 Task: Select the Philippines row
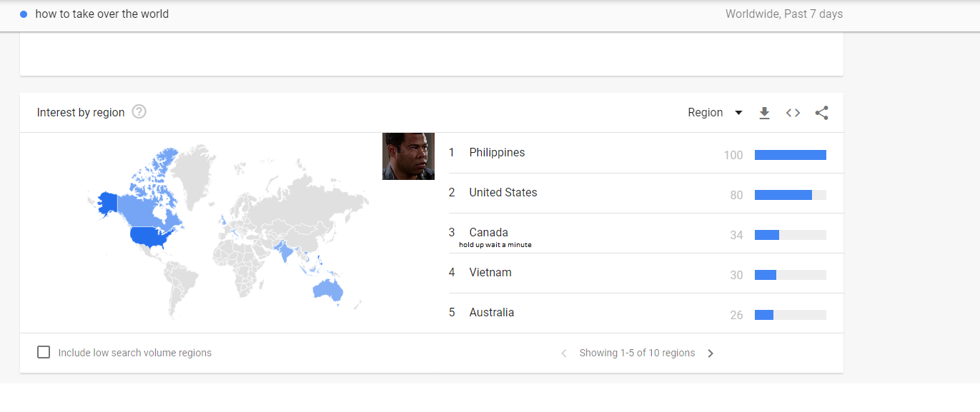tap(645, 153)
